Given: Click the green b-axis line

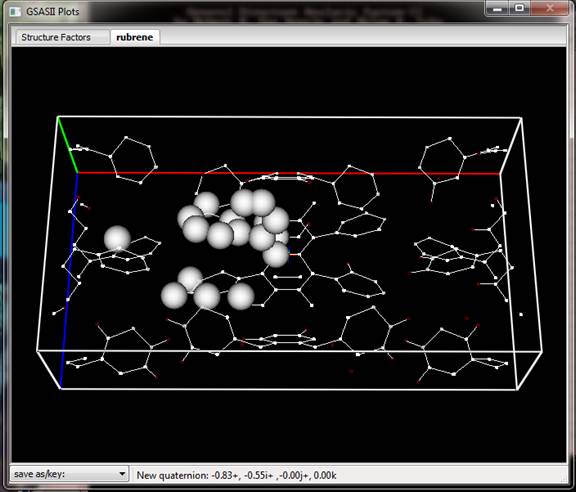Looking at the screenshot, I should click(x=68, y=144).
